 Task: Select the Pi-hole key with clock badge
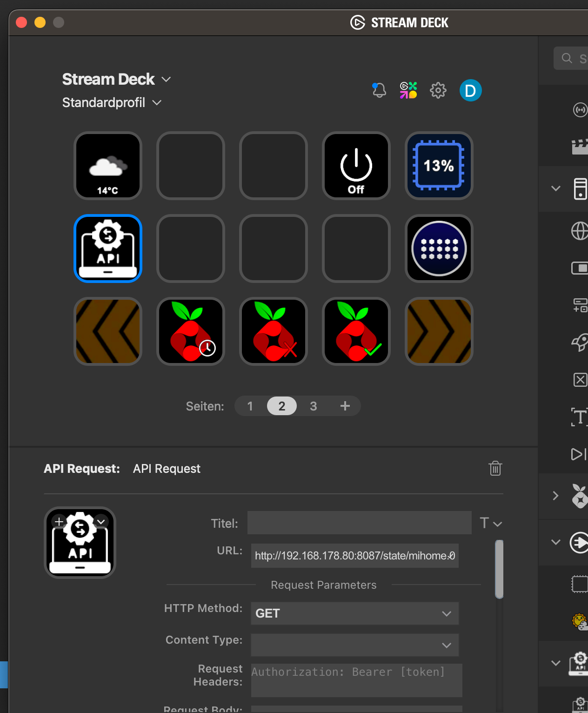[191, 331]
